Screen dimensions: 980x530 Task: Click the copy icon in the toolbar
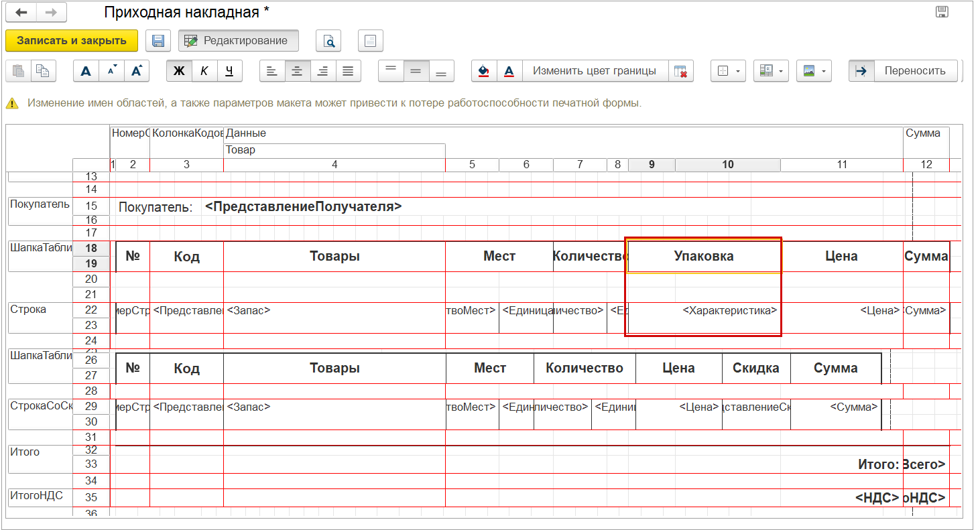pos(43,70)
